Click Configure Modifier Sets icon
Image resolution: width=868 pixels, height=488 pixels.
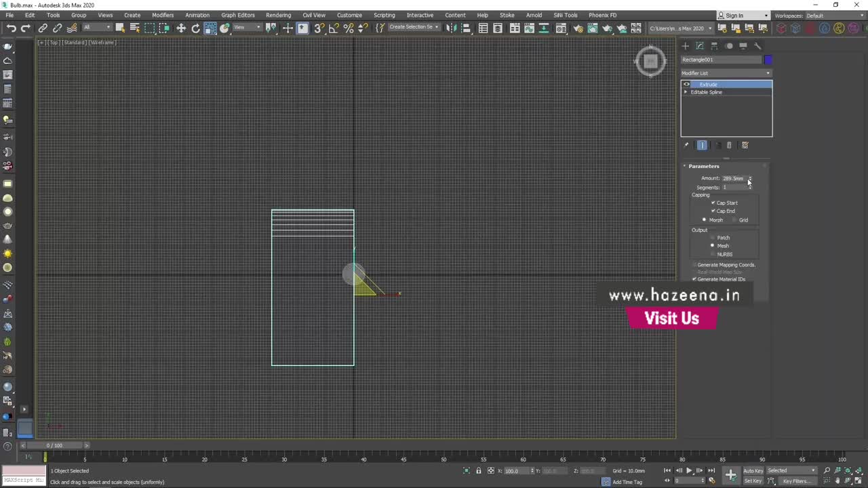[745, 145]
